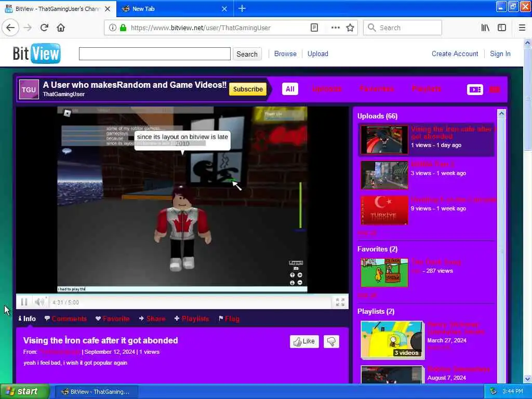Open the Flag tab below video
This screenshot has height=399, width=532.
[229, 318]
